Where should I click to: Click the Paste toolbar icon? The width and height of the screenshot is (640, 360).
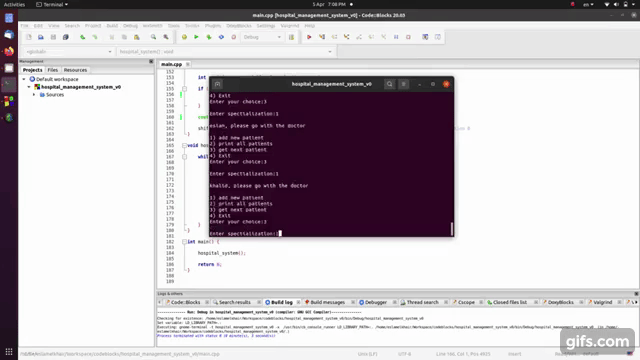[137, 37]
